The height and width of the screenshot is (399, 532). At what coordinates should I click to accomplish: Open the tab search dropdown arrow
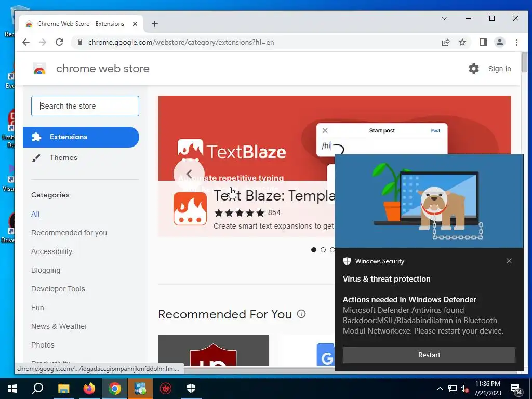click(x=444, y=18)
